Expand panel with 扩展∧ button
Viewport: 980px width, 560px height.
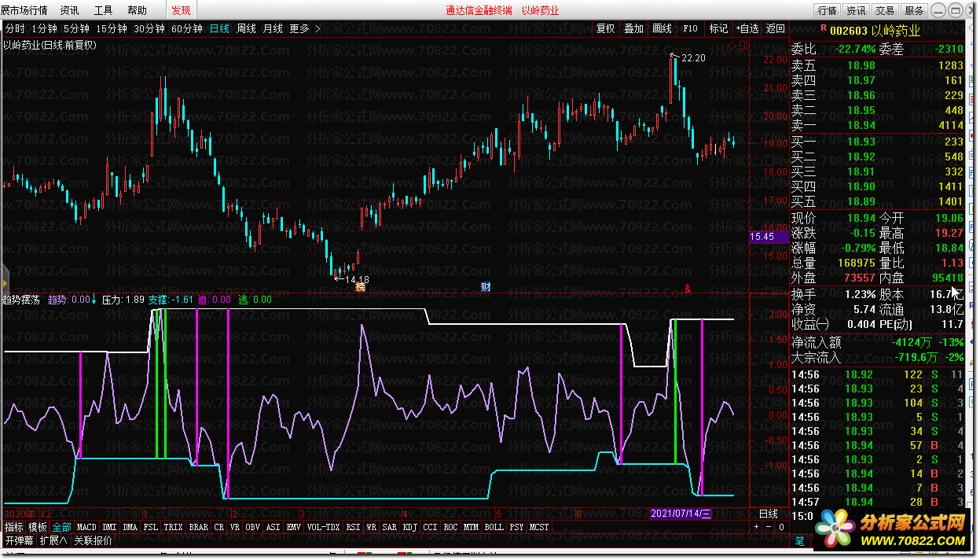[54, 541]
